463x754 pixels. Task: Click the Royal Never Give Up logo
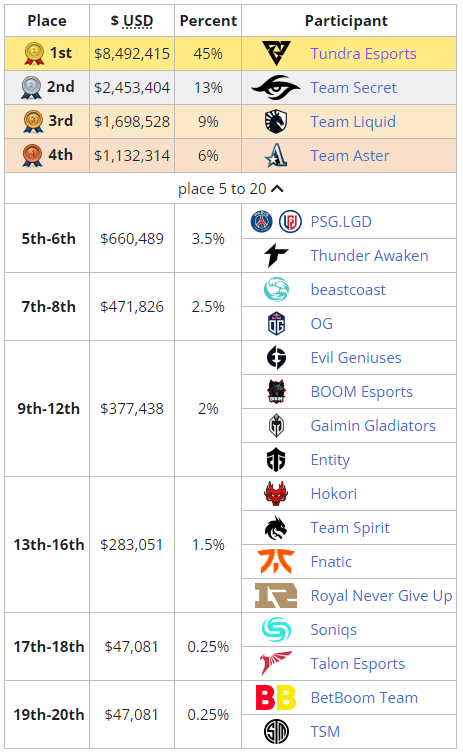coord(276,595)
